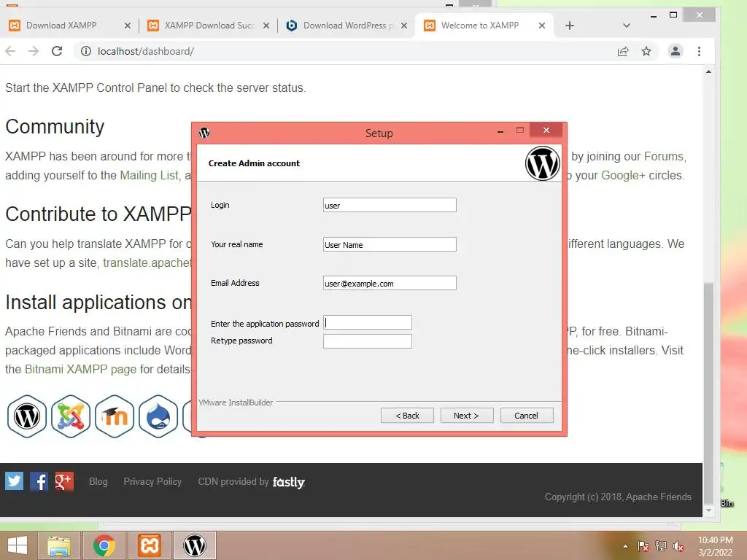Click the vertical scrollbar thumb
This screenshot has width=747, height=560.
click(708, 393)
